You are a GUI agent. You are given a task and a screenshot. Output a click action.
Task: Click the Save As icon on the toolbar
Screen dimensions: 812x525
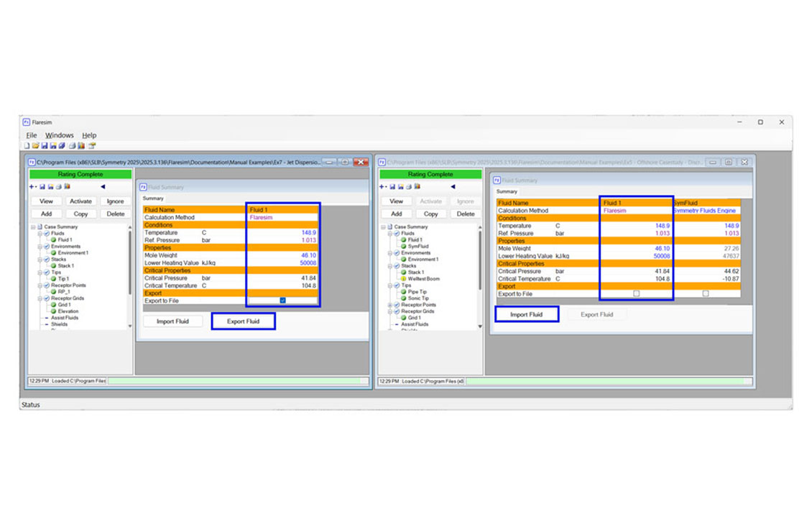pyautogui.click(x=55, y=146)
